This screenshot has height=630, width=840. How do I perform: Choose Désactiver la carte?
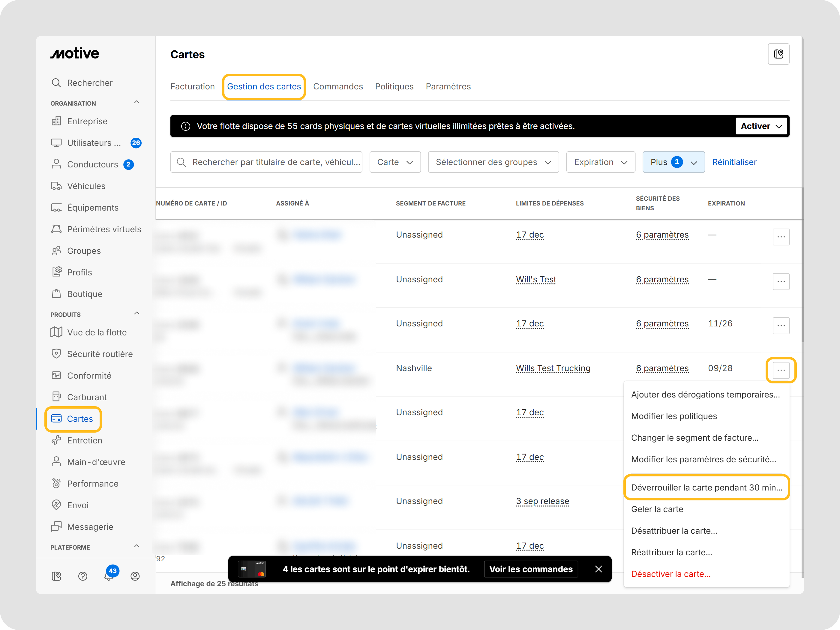tap(706, 574)
